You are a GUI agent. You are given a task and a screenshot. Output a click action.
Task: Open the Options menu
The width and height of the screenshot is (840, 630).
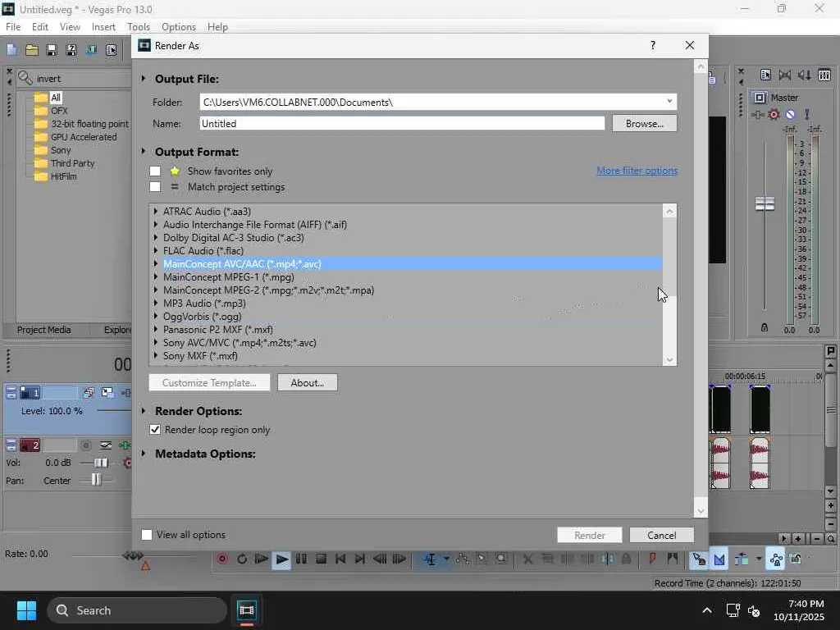(x=178, y=27)
